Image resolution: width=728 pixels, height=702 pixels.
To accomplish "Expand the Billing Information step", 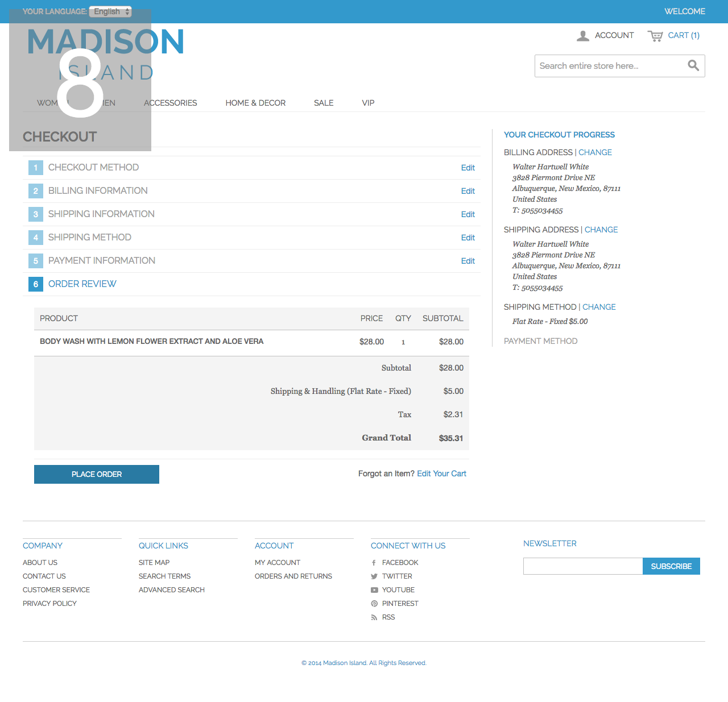I will tap(98, 190).
